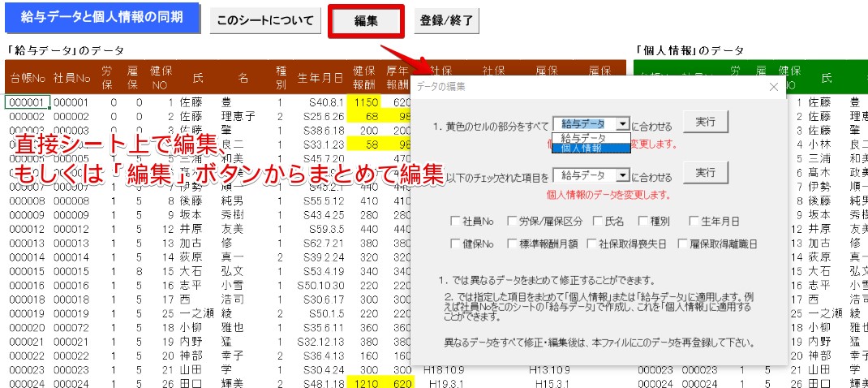This screenshot has width=868, height=388.
Task: Select the cell S36.4.13
Action: tap(324, 356)
